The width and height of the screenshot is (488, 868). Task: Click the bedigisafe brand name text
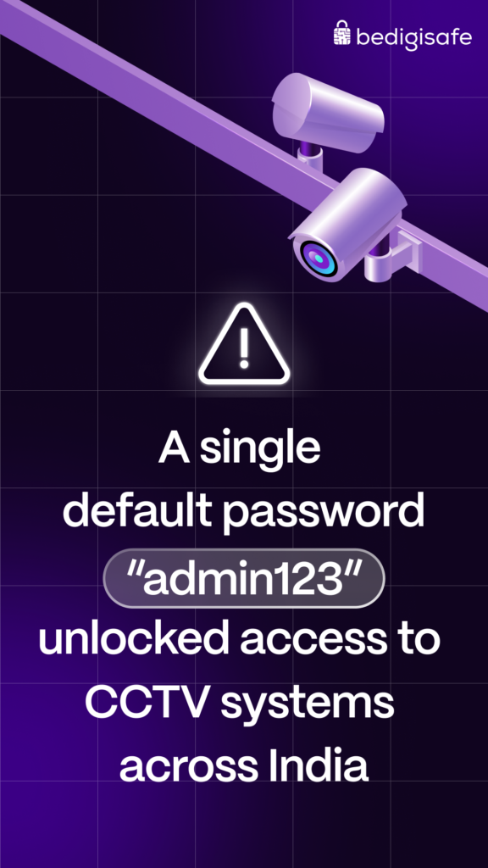[x=413, y=37]
